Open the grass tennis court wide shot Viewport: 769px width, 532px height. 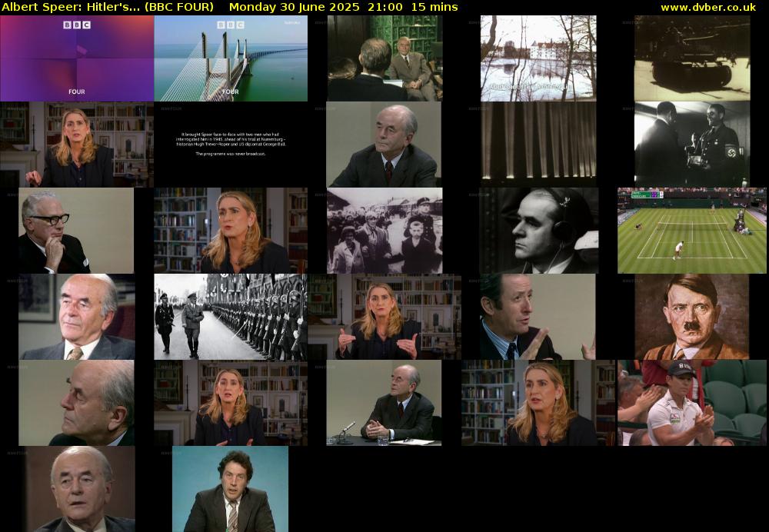(x=692, y=231)
